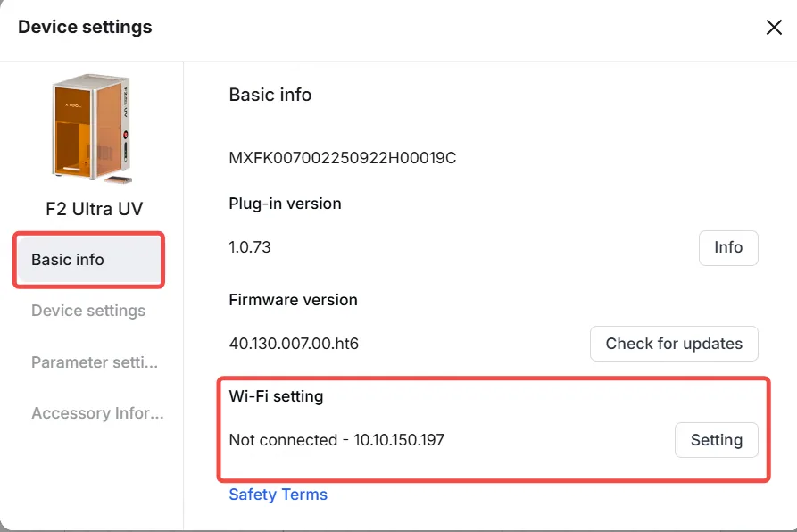The width and height of the screenshot is (797, 532).
Task: Click the Wi-Fi setting label
Action: pyautogui.click(x=276, y=396)
